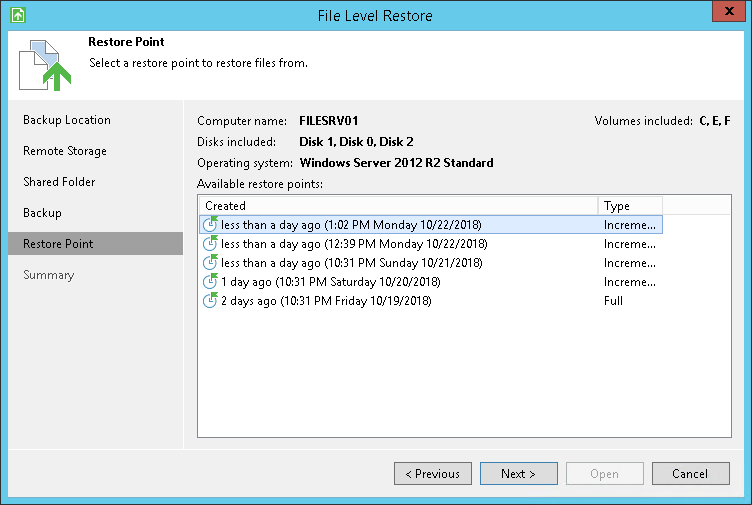752x505 pixels.
Task: Click the Previous button
Action: [433, 473]
